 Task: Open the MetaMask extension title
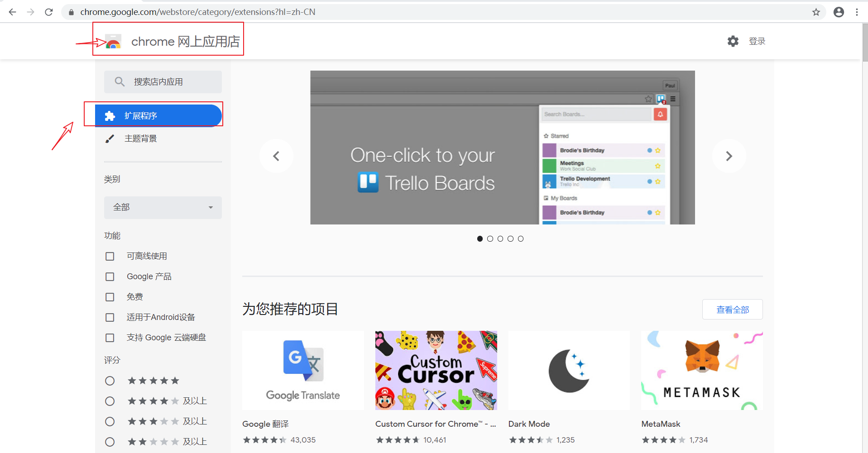[x=661, y=424]
